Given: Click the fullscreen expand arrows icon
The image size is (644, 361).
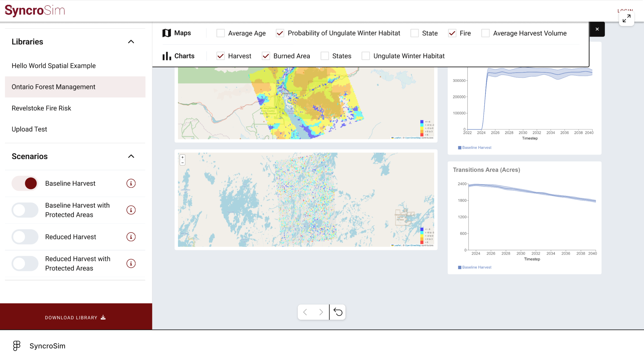Looking at the screenshot, I should tap(626, 18).
